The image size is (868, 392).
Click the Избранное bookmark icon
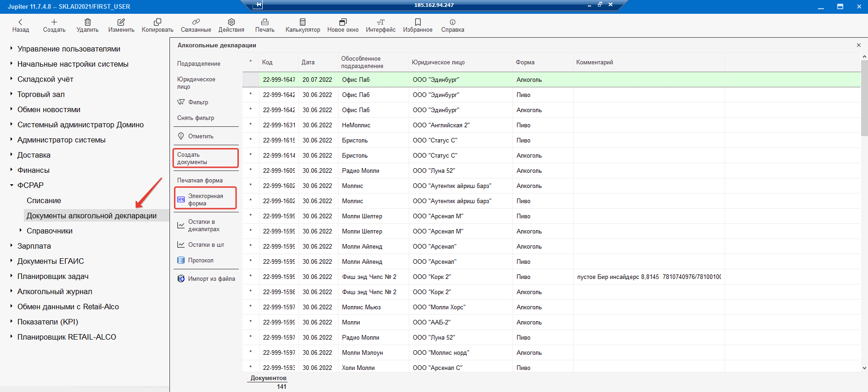(x=418, y=22)
